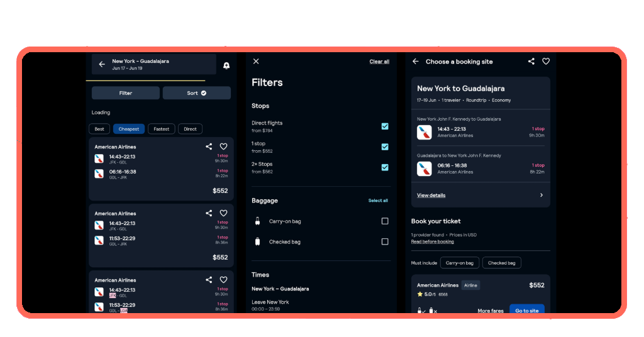This screenshot has height=337, width=644.
Task: Close the Filters panel with X
Action: (256, 61)
